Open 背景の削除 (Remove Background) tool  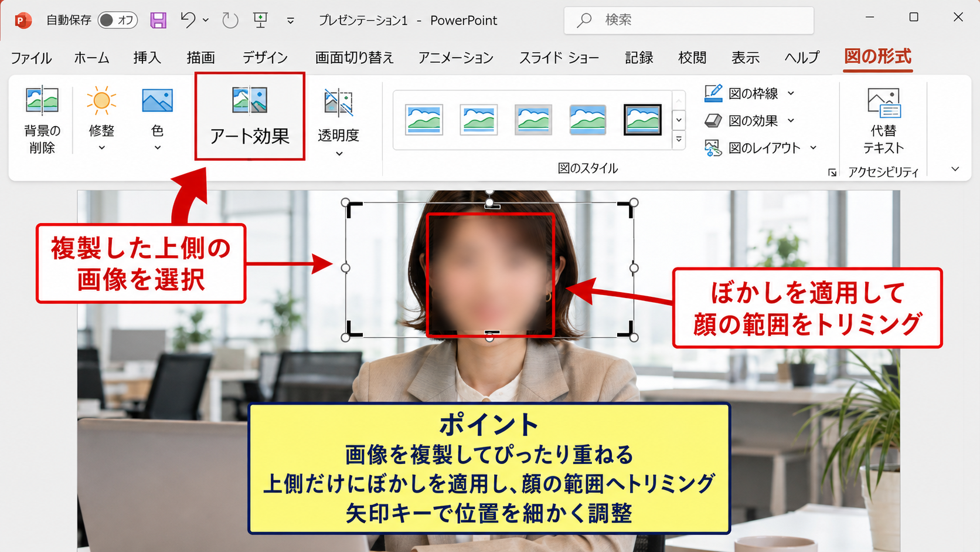click(42, 120)
